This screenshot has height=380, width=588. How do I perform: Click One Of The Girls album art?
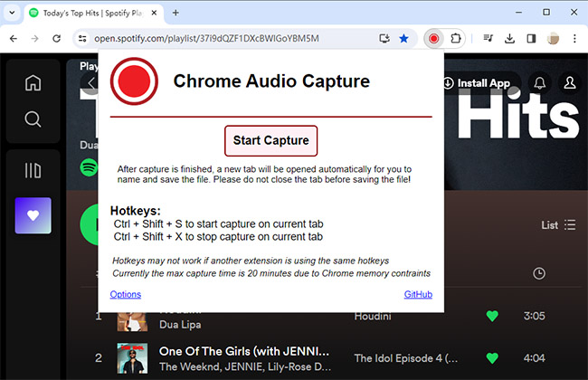(x=132, y=358)
